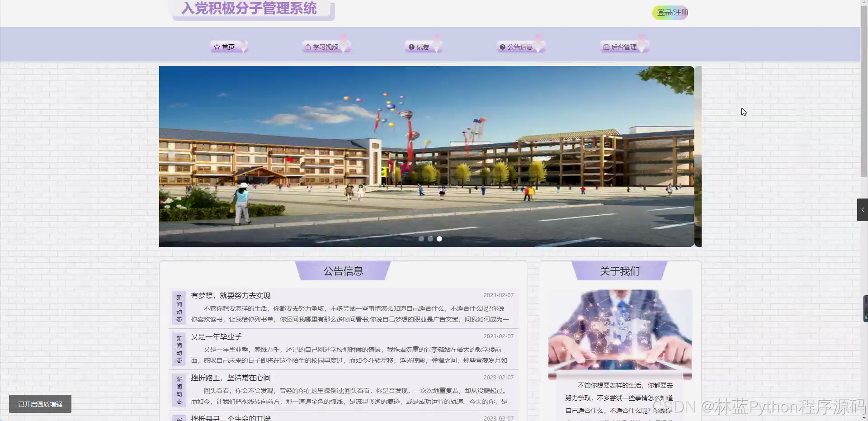The image size is (868, 421).
Task: Click the question icon beside 公告信息
Action: click(502, 47)
